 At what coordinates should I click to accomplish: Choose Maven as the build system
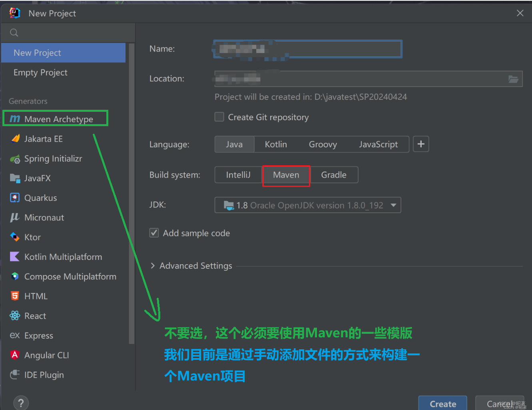[x=286, y=175]
